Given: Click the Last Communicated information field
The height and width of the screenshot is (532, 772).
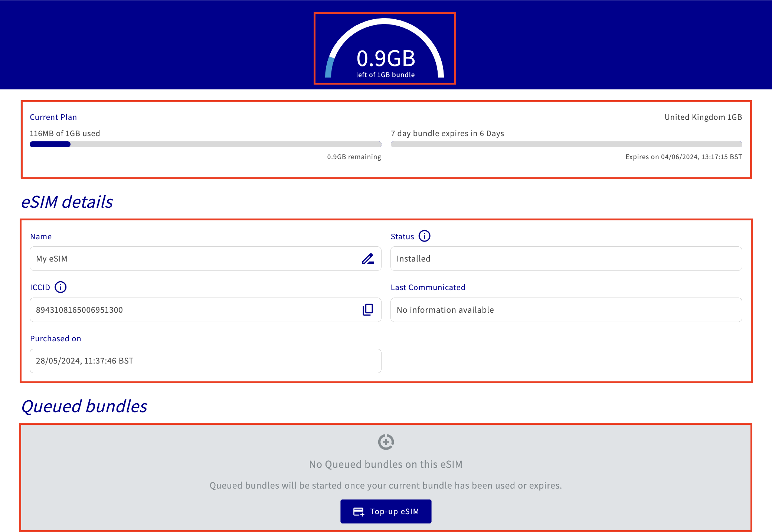Looking at the screenshot, I should point(566,310).
